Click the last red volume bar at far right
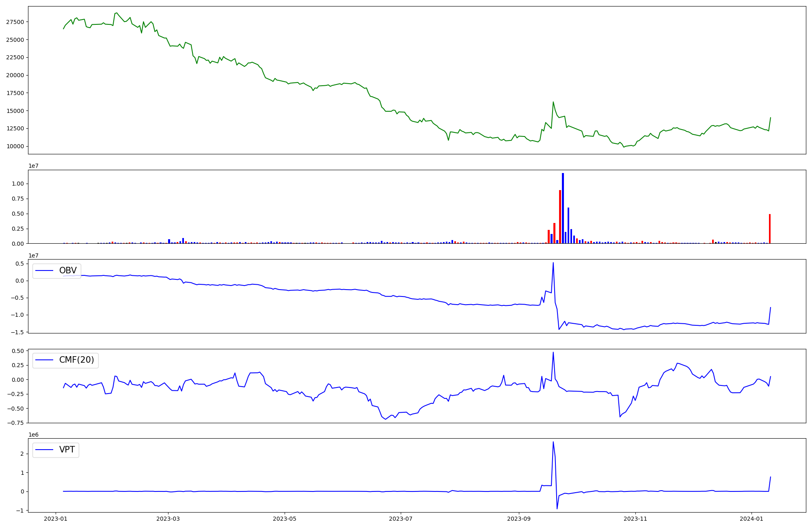Image resolution: width=812 pixels, height=528 pixels. 770,229
